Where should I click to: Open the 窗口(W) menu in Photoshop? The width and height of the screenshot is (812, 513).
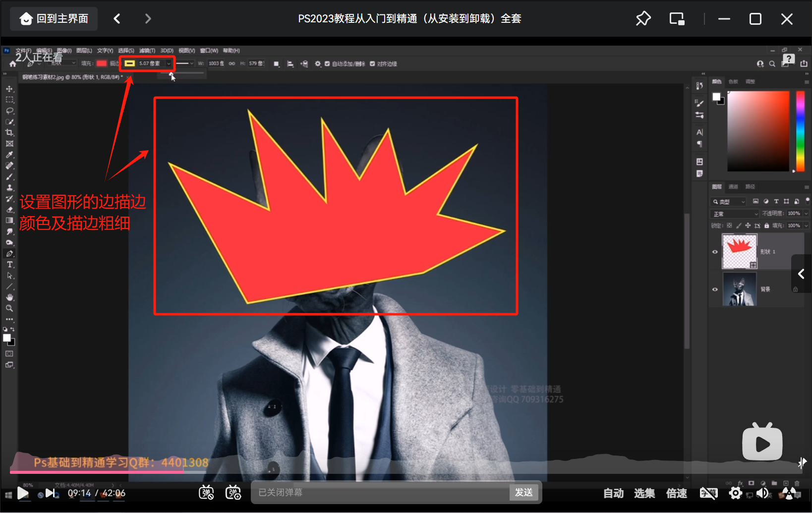tap(209, 51)
